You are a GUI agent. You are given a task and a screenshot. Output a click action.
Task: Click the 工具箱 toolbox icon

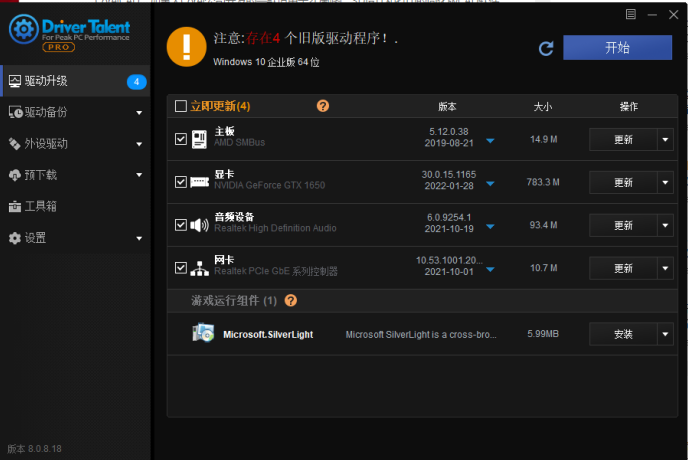pos(15,206)
